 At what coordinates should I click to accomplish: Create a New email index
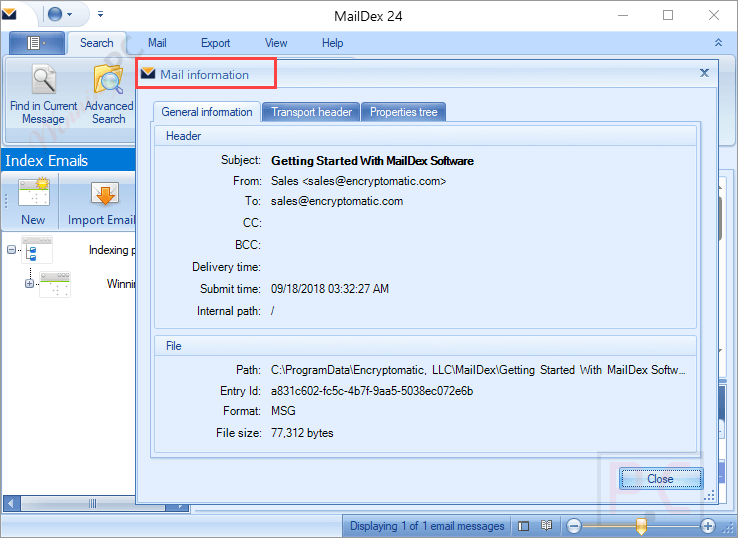click(x=33, y=201)
